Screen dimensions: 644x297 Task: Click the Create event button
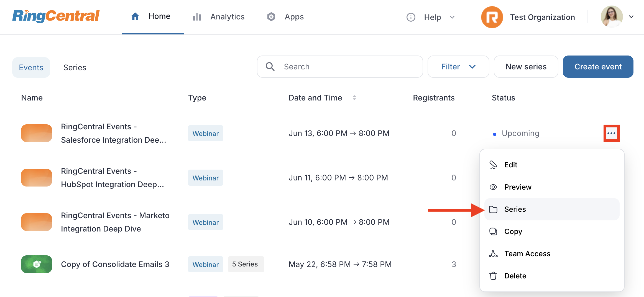(598, 67)
